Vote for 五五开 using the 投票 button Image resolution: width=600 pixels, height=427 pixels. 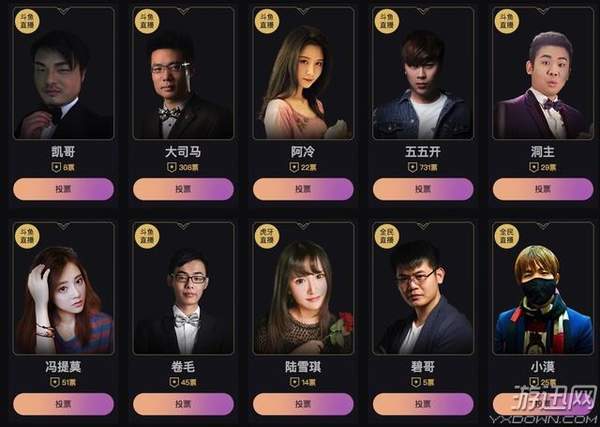point(423,189)
